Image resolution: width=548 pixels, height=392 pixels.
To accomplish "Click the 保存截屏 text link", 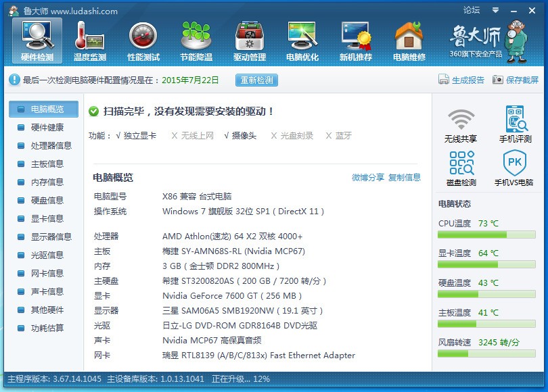I will pyautogui.click(x=522, y=80).
